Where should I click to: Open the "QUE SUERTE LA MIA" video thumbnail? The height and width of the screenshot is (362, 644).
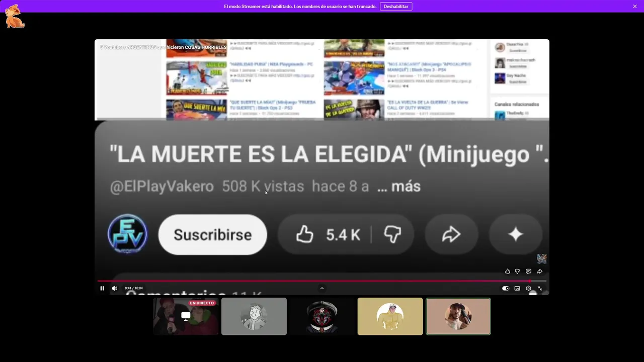(x=196, y=110)
